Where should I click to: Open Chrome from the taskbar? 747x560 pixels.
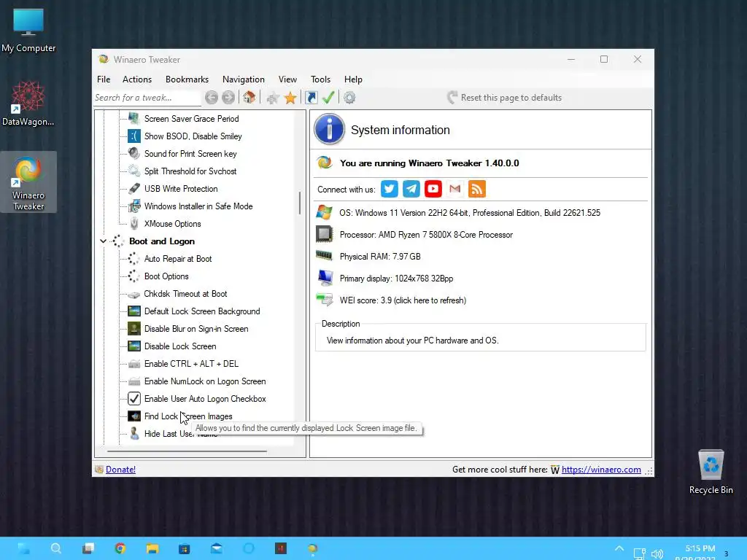(120, 548)
